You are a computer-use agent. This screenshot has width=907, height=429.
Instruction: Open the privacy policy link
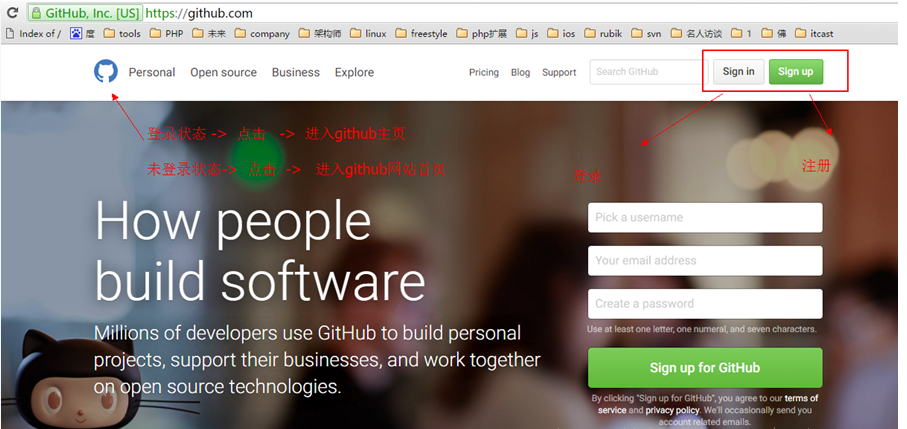(672, 410)
